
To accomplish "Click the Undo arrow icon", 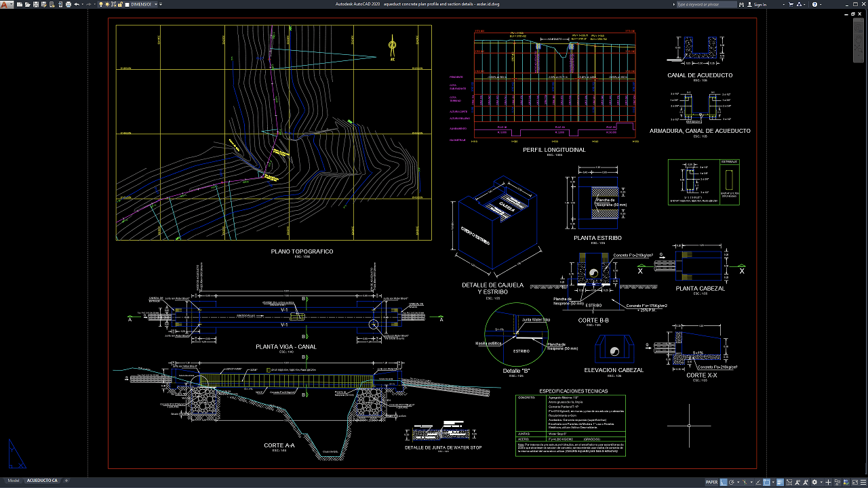I will pos(77,4).
